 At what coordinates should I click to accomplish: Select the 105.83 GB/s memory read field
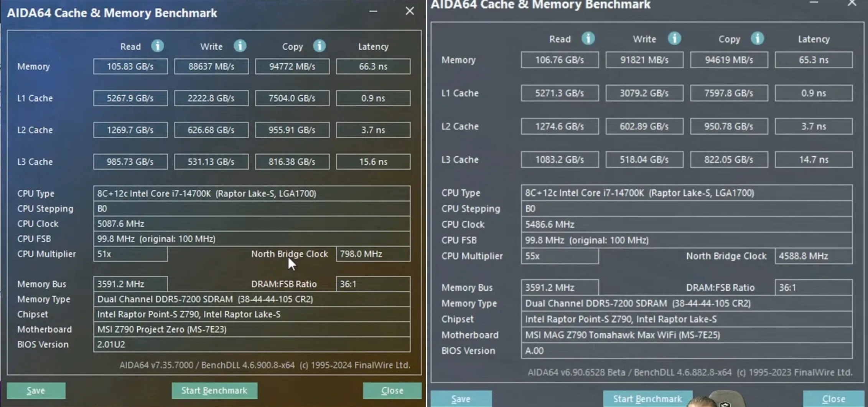click(x=130, y=66)
